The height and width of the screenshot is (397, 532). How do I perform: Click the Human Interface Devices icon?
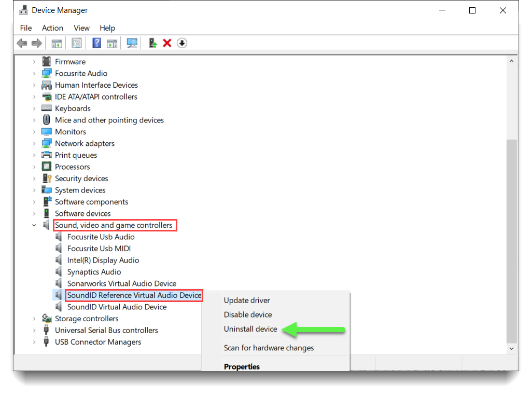coord(47,85)
